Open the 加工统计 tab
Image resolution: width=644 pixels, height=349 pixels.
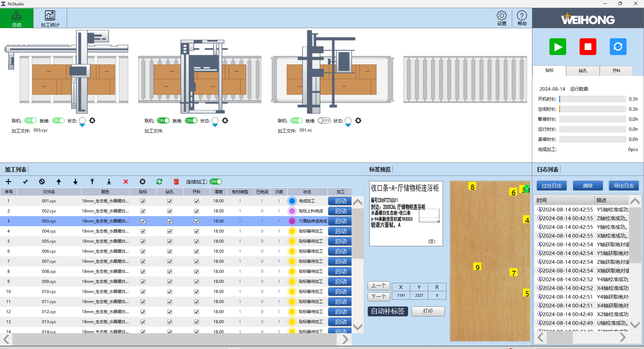(50, 18)
